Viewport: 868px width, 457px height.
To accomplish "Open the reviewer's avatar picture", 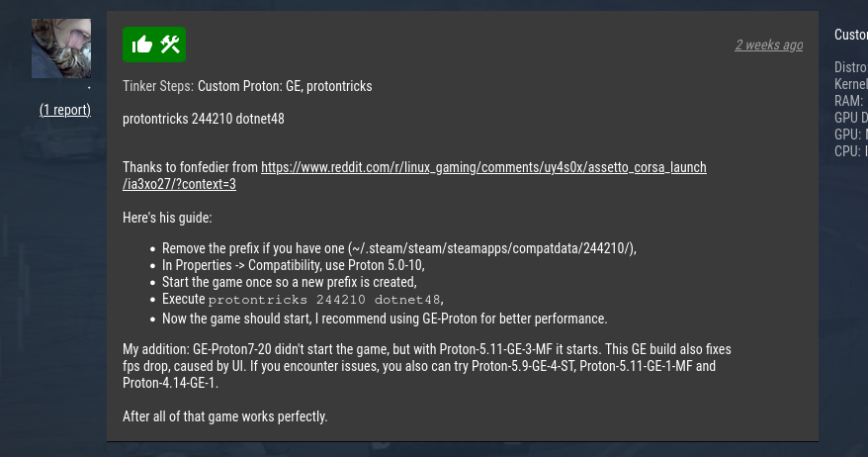I will [61, 48].
